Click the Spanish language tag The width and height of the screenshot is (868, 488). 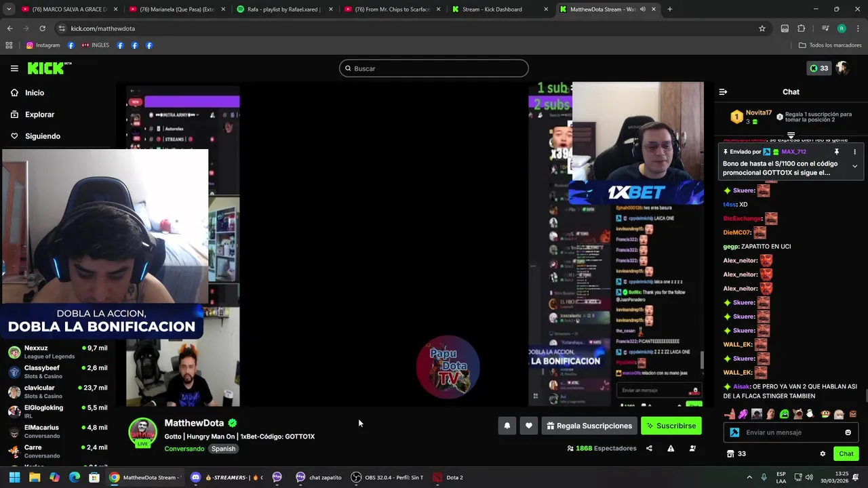(x=223, y=449)
